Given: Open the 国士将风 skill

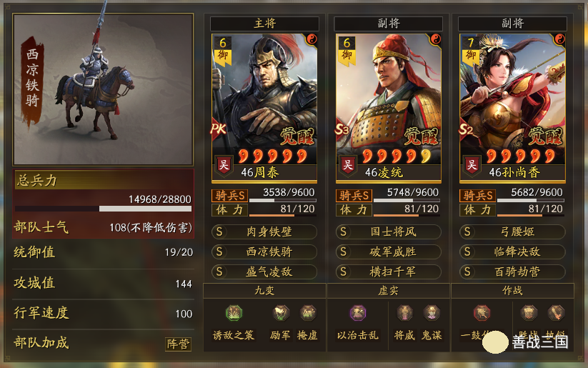Looking at the screenshot, I should tap(389, 232).
